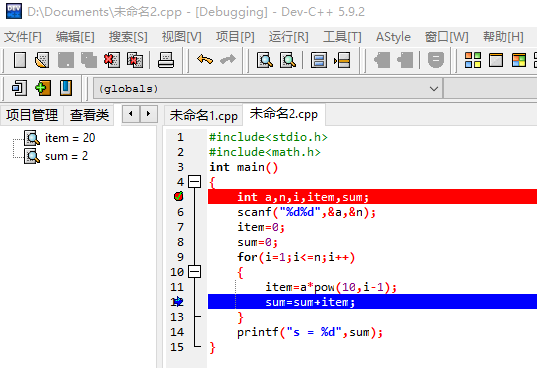Click the watch icon beside item = 20
The height and width of the screenshot is (368, 537).
32,138
